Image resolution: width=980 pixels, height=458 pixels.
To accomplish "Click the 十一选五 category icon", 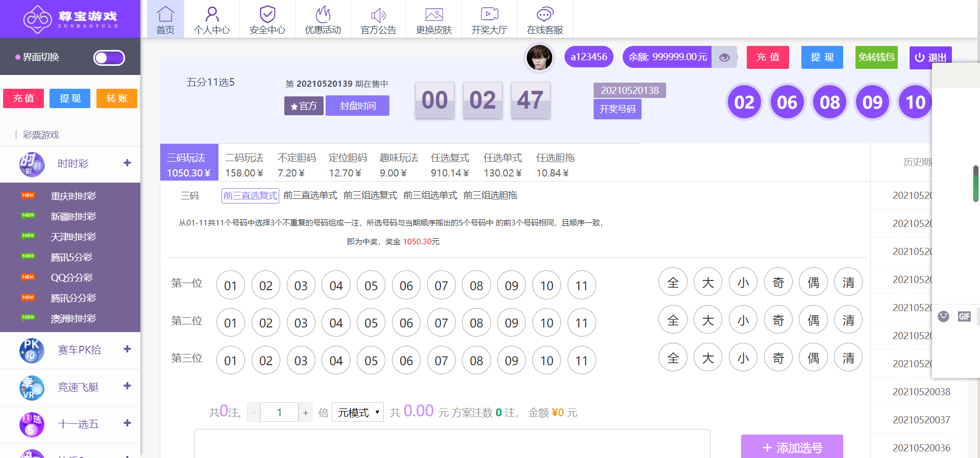I will (32, 424).
